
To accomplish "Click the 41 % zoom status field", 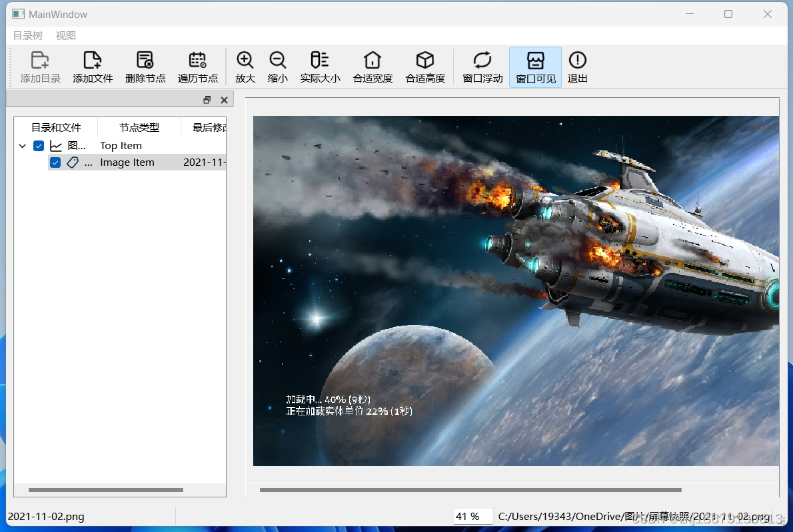I will [473, 516].
